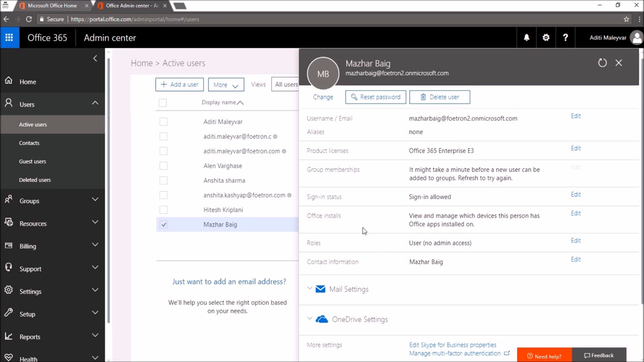This screenshot has width=644, height=362.
Task: Click globe icon beside aditi.maleyvar@foetron.com
Action: click(x=284, y=151)
